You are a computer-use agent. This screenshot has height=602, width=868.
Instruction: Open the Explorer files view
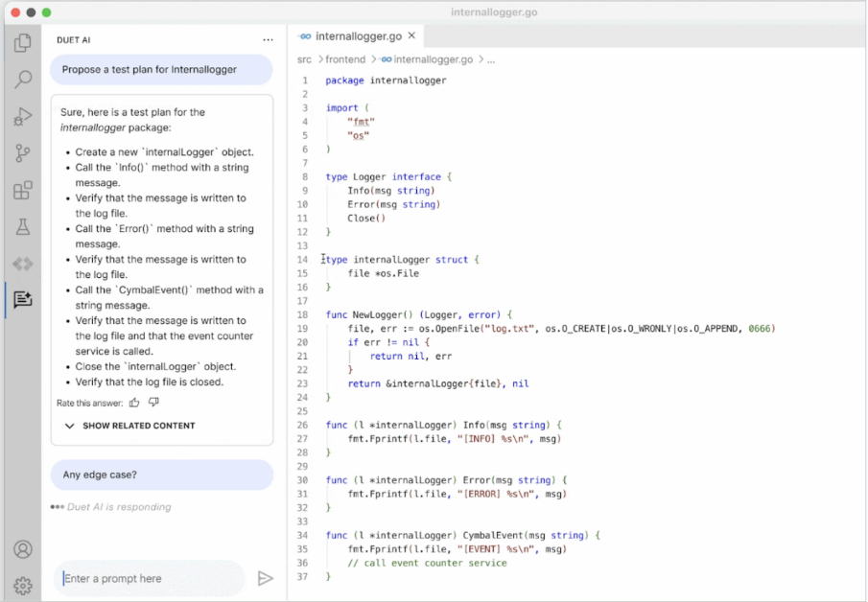pos(23,42)
